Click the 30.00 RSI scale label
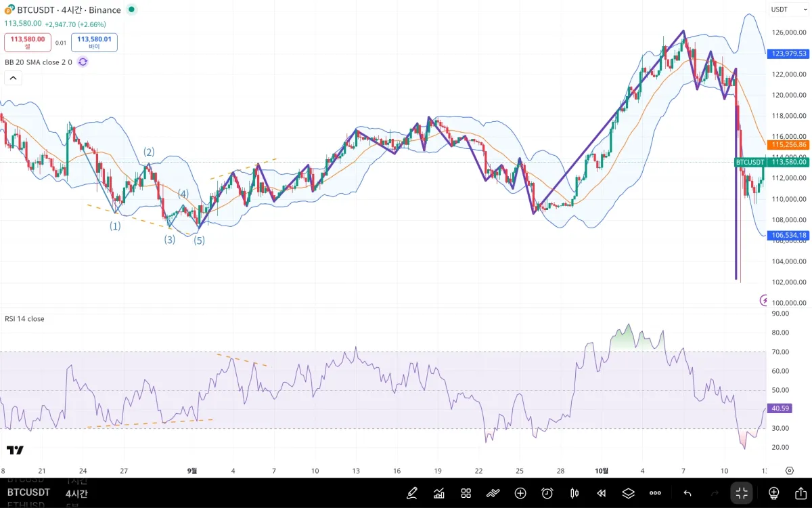The height and width of the screenshot is (508, 812). pos(780,428)
